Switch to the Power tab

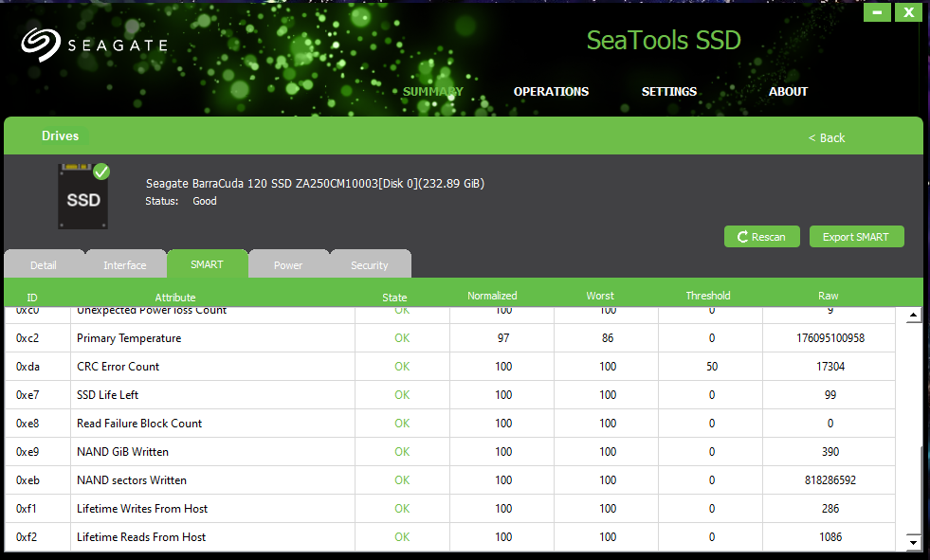pyautogui.click(x=288, y=265)
